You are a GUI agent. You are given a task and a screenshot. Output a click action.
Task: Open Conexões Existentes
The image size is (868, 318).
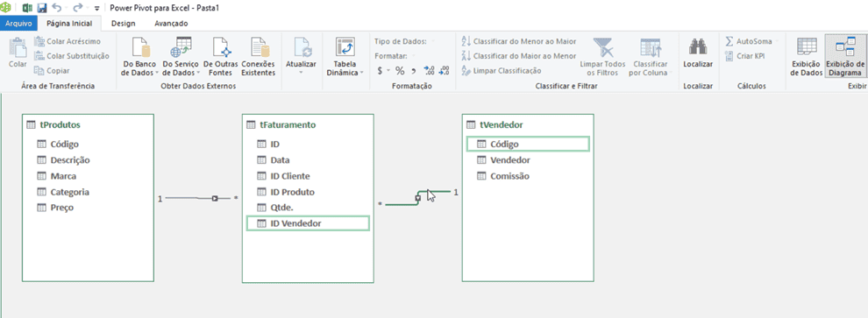258,58
